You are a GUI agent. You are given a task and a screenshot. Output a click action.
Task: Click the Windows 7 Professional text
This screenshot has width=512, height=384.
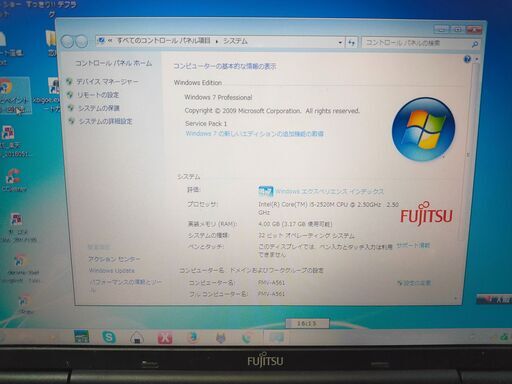(x=218, y=97)
